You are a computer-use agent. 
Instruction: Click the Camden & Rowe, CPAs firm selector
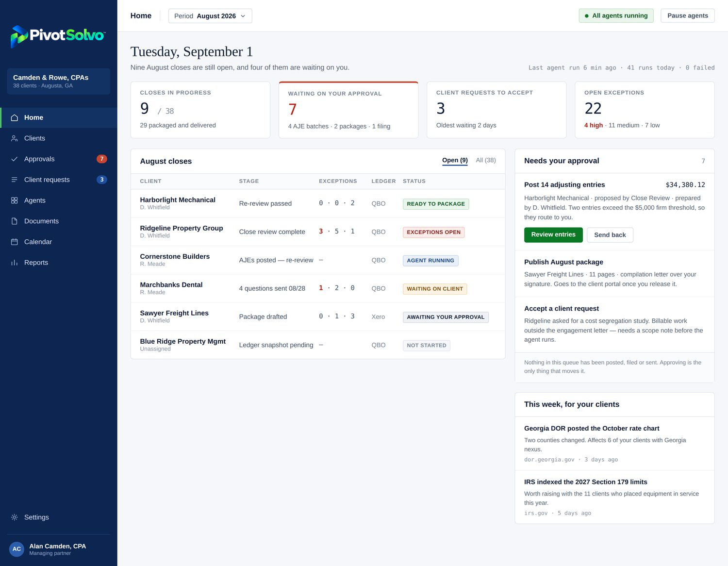[59, 81]
